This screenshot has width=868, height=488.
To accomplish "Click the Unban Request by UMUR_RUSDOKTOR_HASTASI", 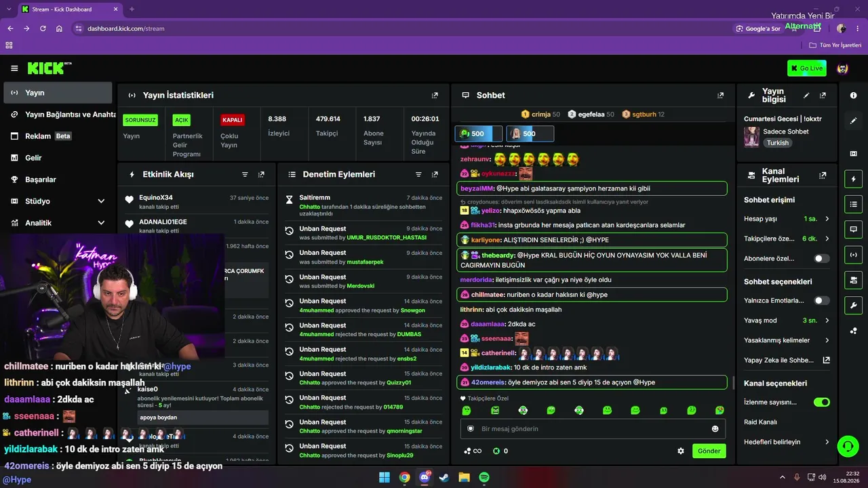I will [x=364, y=233].
